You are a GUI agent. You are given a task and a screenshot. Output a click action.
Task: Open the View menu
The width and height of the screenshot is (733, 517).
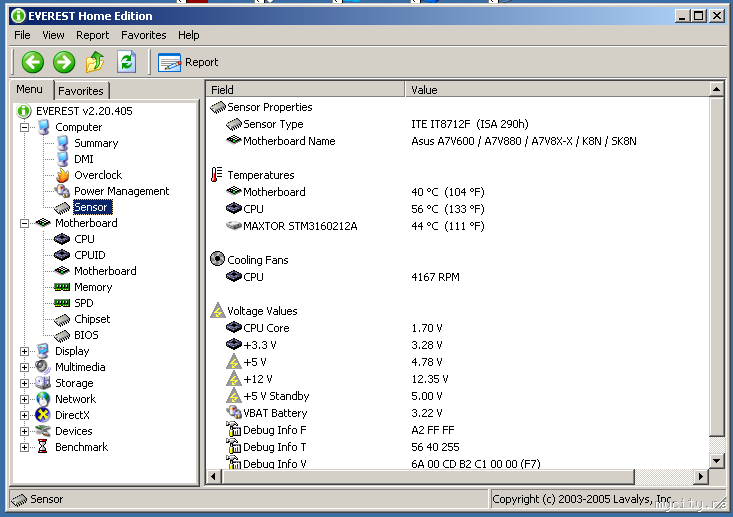tap(53, 35)
